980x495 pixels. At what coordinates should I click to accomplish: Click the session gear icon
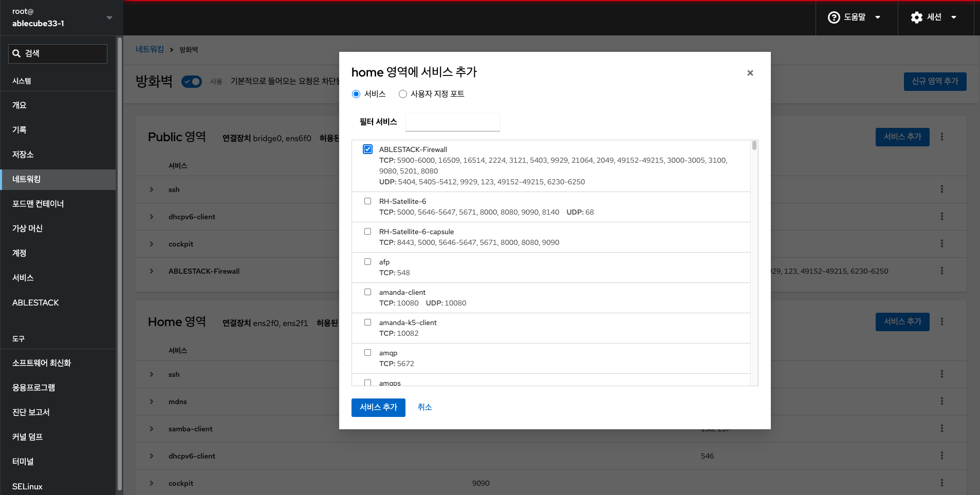(x=916, y=17)
